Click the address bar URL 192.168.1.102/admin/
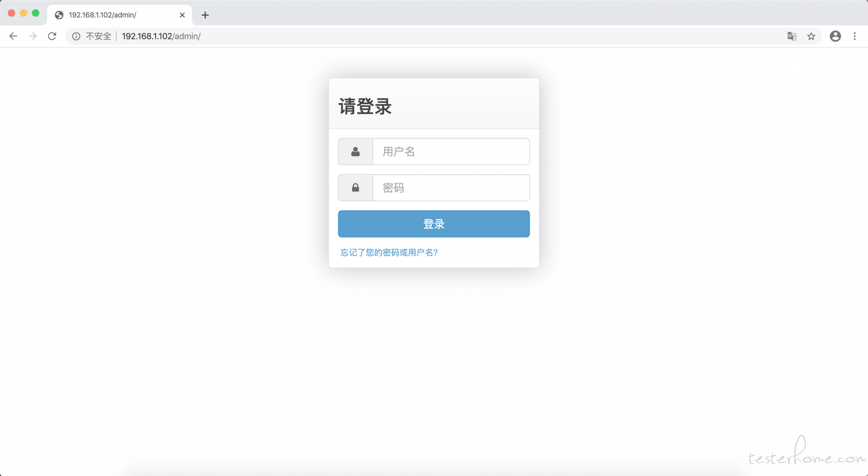The width and height of the screenshot is (868, 476). tap(161, 36)
